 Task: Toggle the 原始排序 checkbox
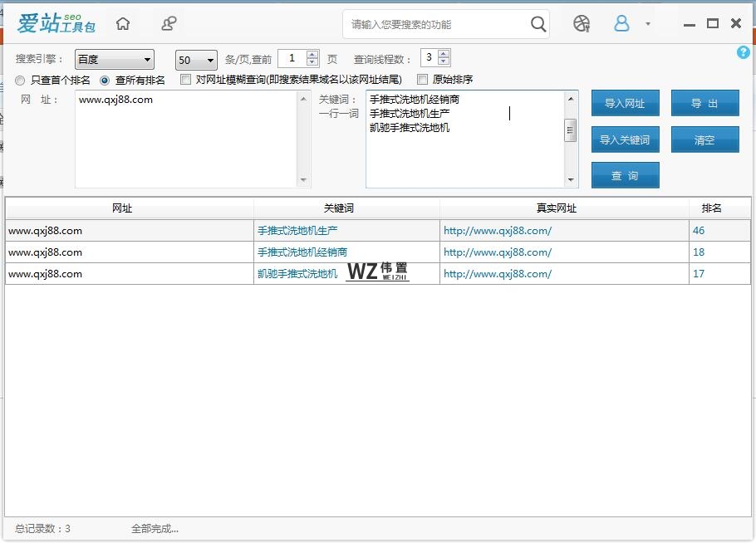click(422, 80)
